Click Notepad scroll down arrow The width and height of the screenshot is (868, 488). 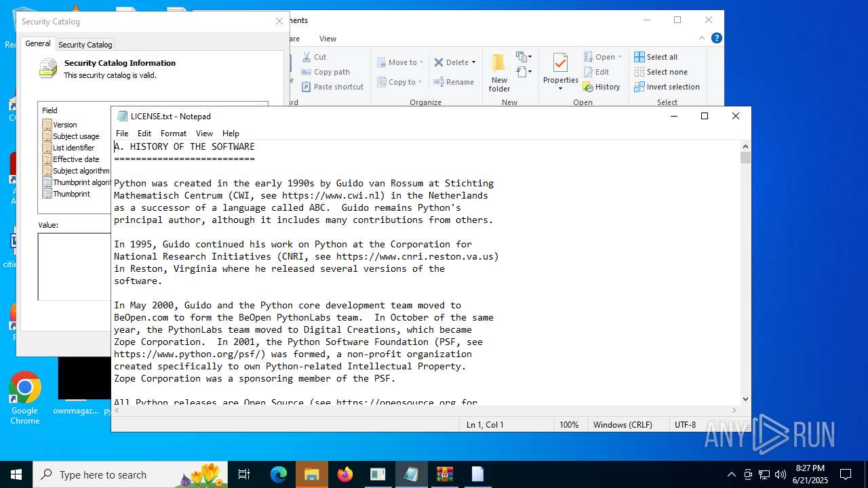click(745, 399)
